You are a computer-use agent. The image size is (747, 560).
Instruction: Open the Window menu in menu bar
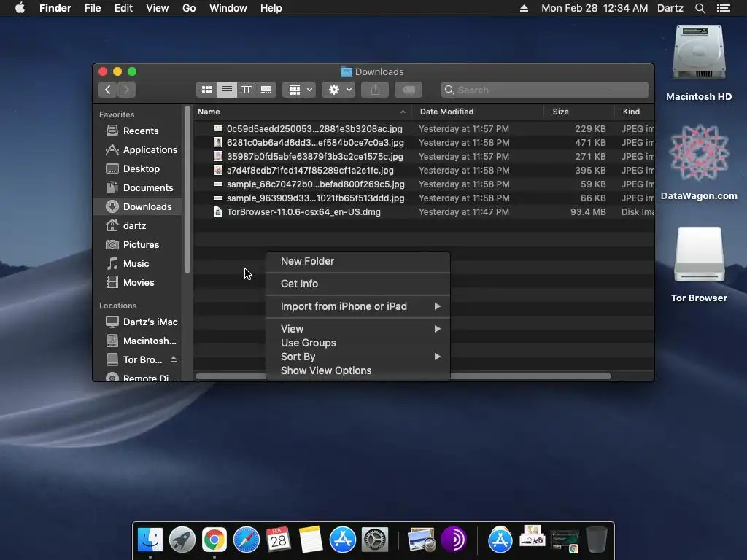point(228,8)
